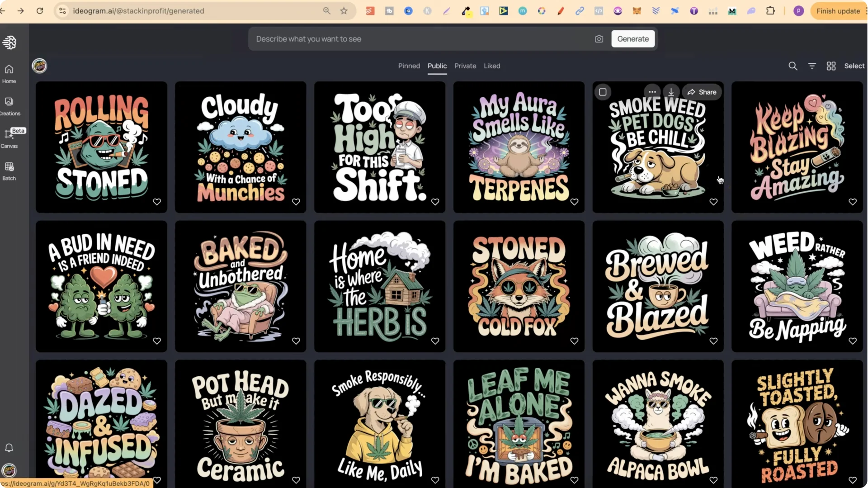Download the Smoke Weed Pet Dogs image
Screen dimensions: 868x488
(671, 92)
